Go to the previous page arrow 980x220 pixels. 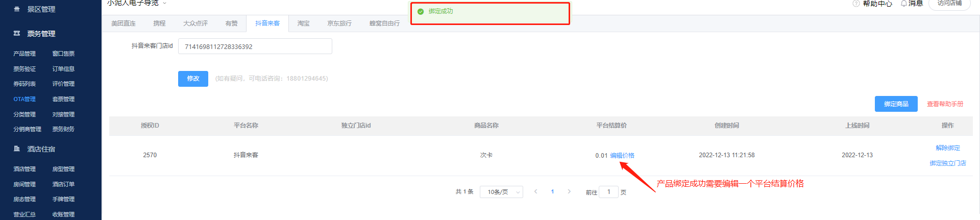pos(535,192)
